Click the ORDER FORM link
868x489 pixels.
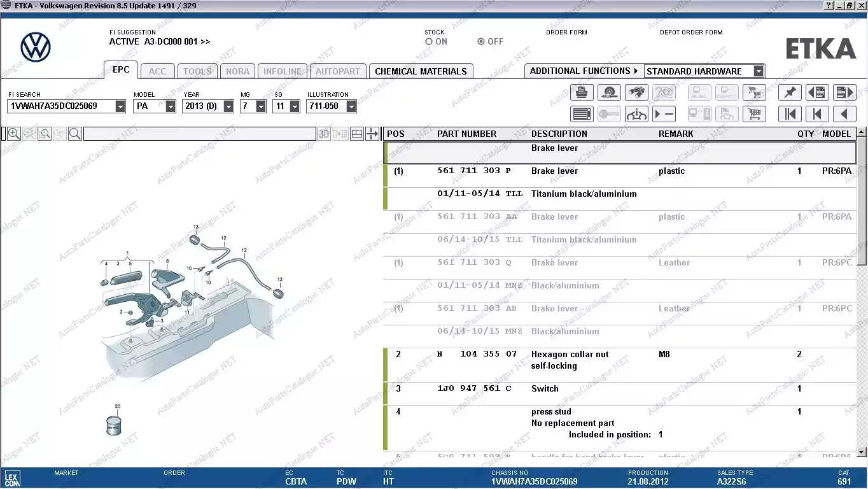click(566, 32)
